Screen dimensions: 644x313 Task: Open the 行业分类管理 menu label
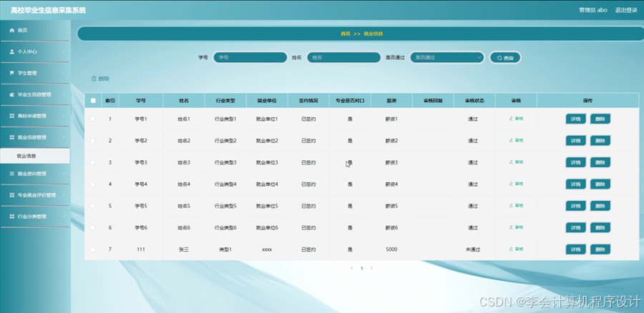[31, 217]
